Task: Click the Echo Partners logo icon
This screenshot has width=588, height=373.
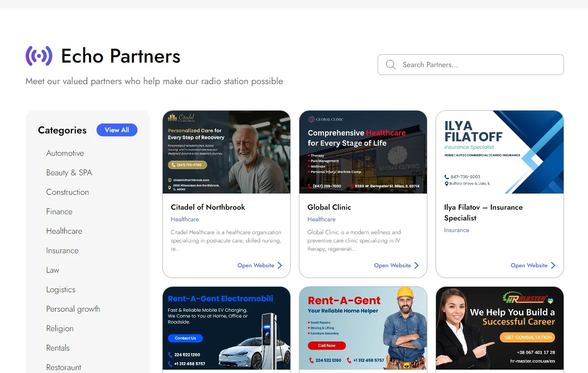Action: click(x=39, y=56)
